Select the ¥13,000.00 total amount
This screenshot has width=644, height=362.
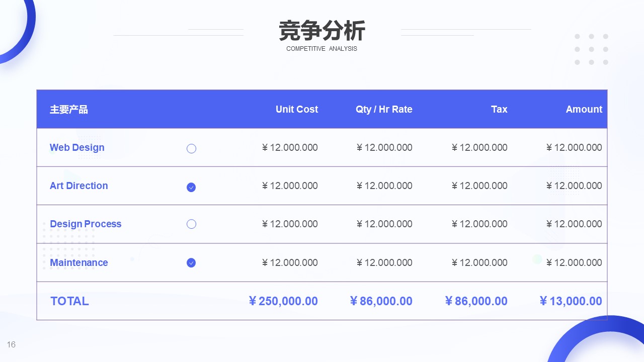coord(571,301)
